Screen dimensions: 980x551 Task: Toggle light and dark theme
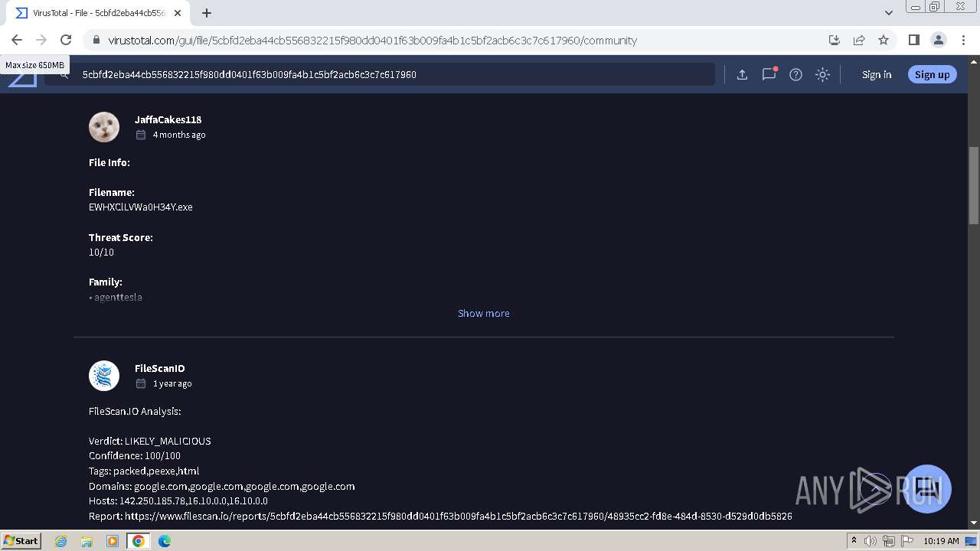click(x=822, y=74)
